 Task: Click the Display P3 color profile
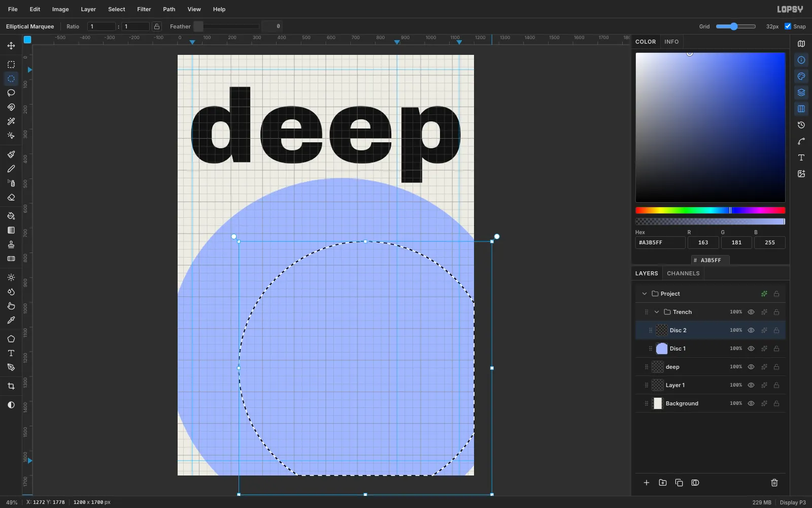tap(793, 502)
